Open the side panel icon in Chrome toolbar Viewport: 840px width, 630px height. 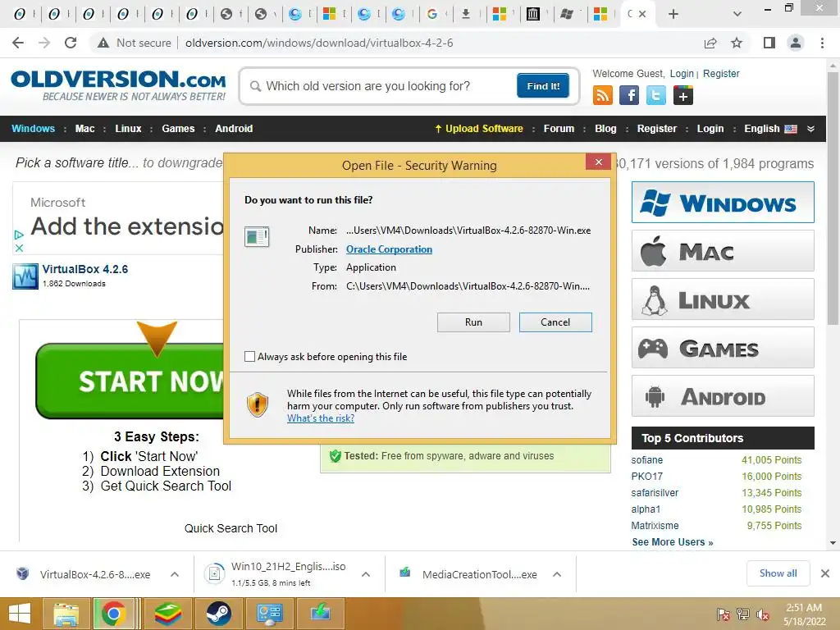[x=769, y=43]
